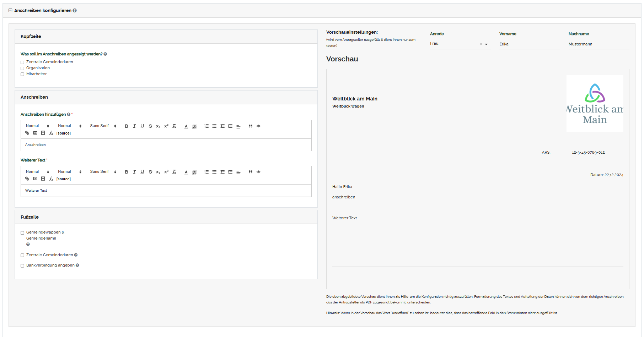Open text color picker in Anschreiben editor
The image size is (644, 340).
click(186, 126)
